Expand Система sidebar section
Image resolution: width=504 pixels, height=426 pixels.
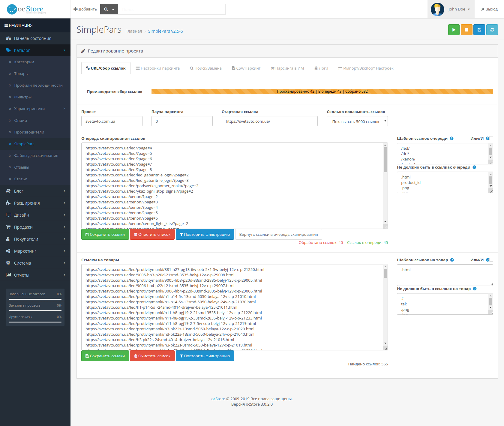(35, 263)
